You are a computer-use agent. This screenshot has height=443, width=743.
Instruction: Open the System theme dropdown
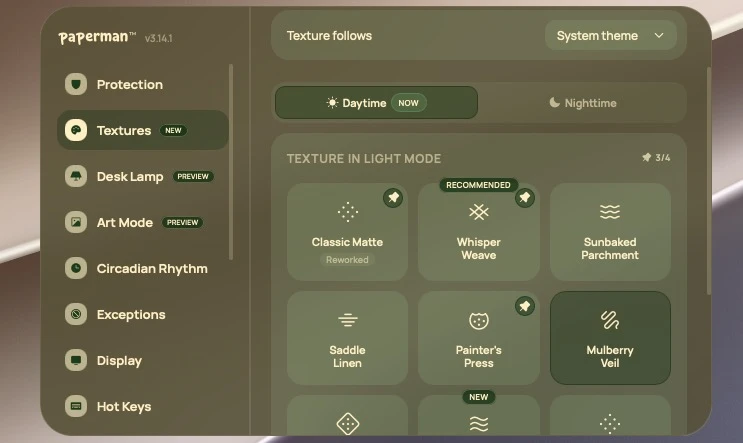(610, 36)
